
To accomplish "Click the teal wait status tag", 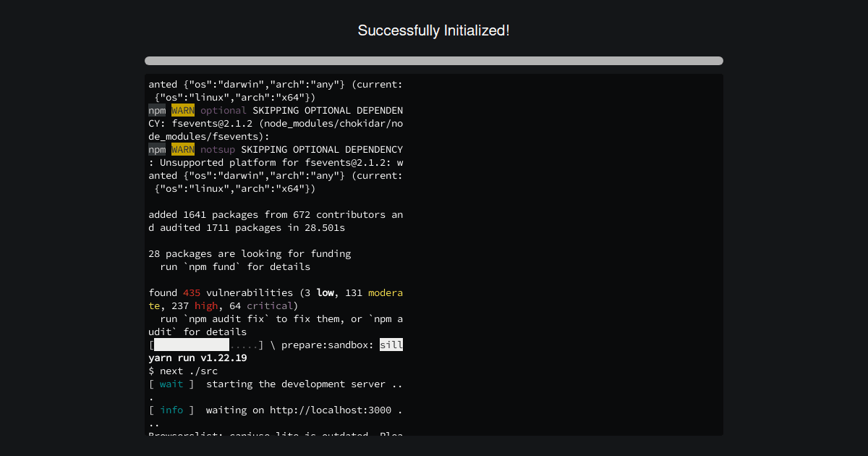I will (171, 384).
